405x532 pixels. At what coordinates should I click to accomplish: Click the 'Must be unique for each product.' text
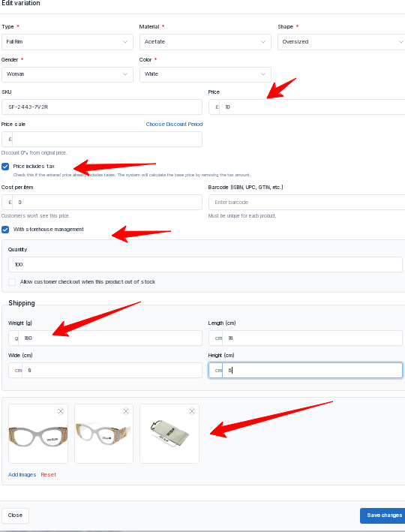click(242, 216)
